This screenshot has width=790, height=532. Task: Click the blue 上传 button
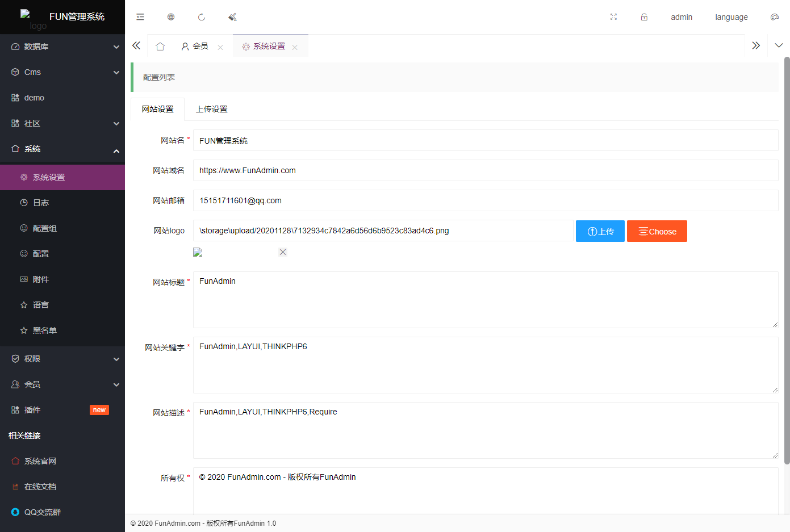[600, 231]
